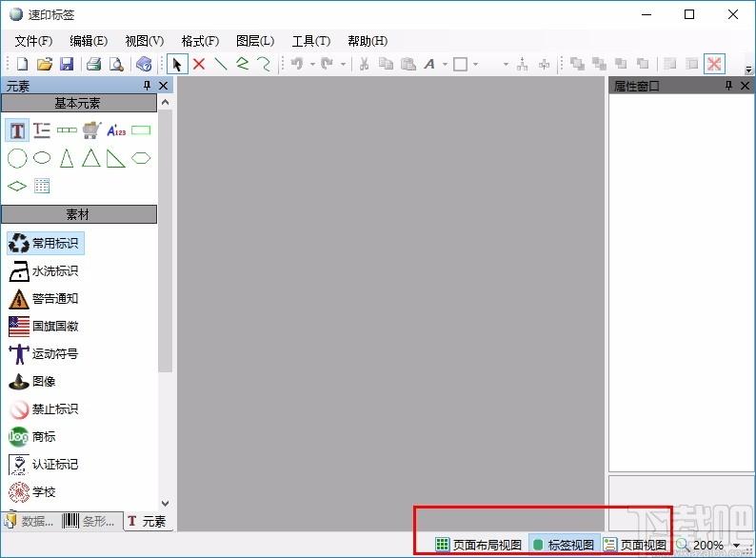Screen dimensions: 756x558
Task: Select the text element T icon
Action: (x=17, y=130)
